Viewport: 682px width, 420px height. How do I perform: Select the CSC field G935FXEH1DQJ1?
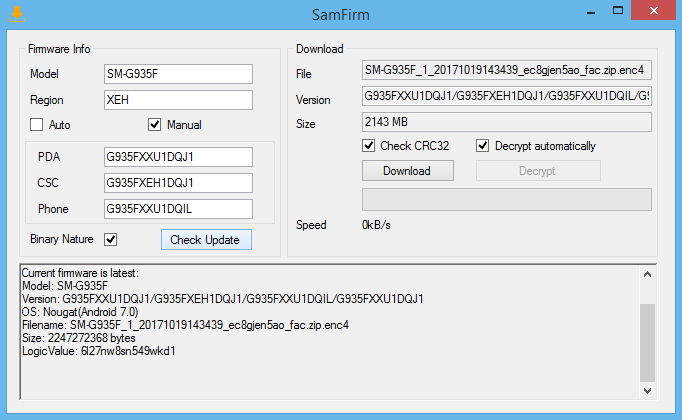178,183
